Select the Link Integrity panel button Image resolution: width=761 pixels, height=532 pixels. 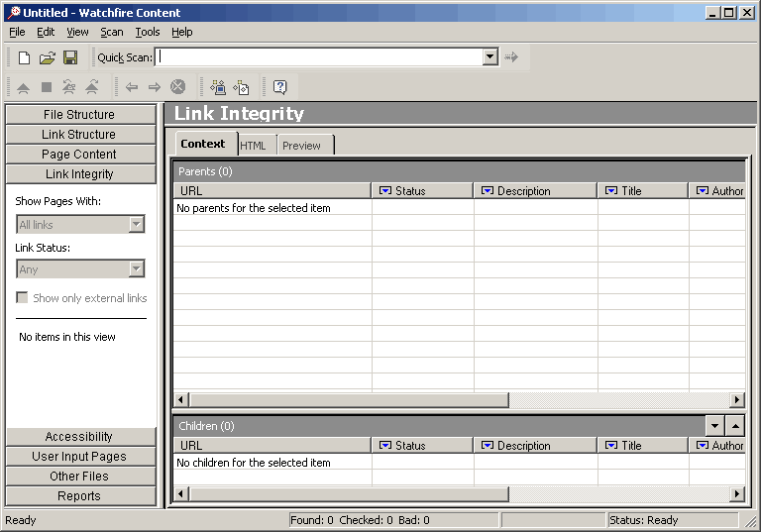tap(80, 174)
